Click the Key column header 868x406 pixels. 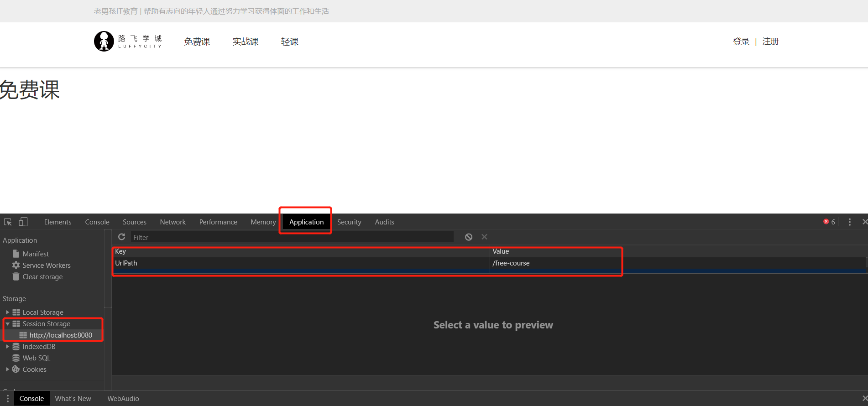click(x=301, y=251)
